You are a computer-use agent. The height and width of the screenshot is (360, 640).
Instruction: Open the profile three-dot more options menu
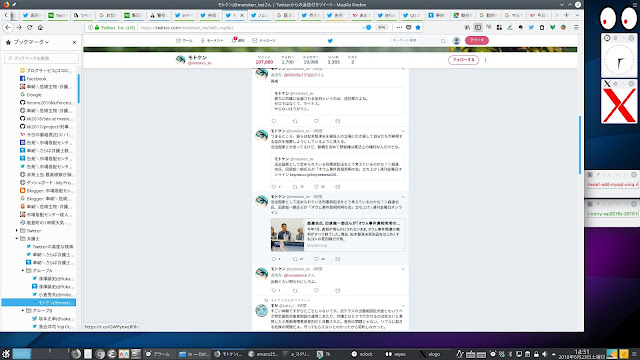click(485, 60)
